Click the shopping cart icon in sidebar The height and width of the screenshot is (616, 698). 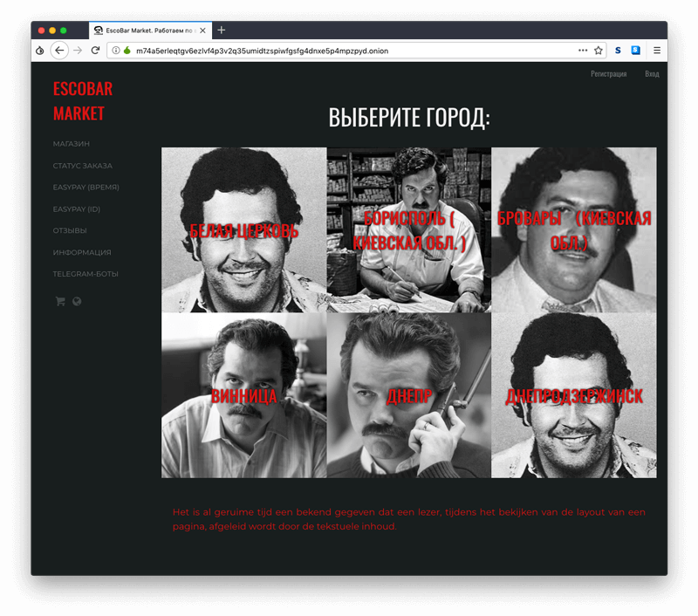pyautogui.click(x=60, y=302)
